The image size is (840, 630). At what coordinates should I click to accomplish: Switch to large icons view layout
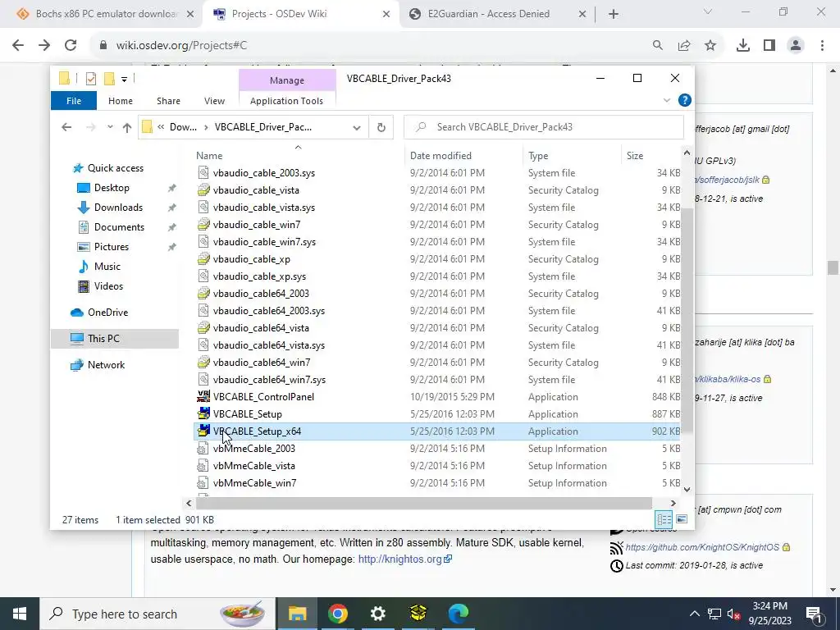[682, 519]
